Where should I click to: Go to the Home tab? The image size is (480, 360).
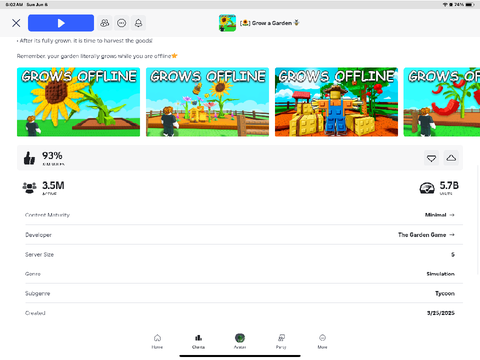tap(157, 342)
